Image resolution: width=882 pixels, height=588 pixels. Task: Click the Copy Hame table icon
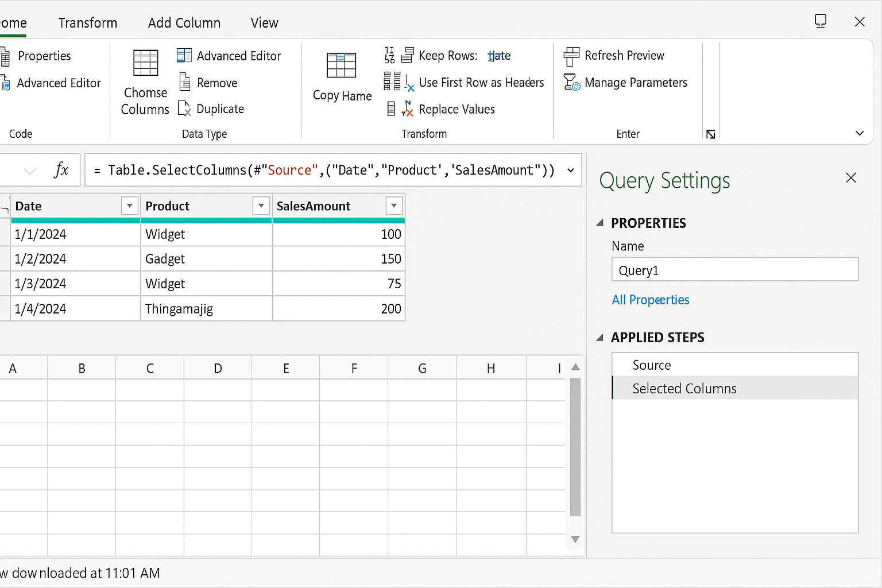(x=342, y=65)
